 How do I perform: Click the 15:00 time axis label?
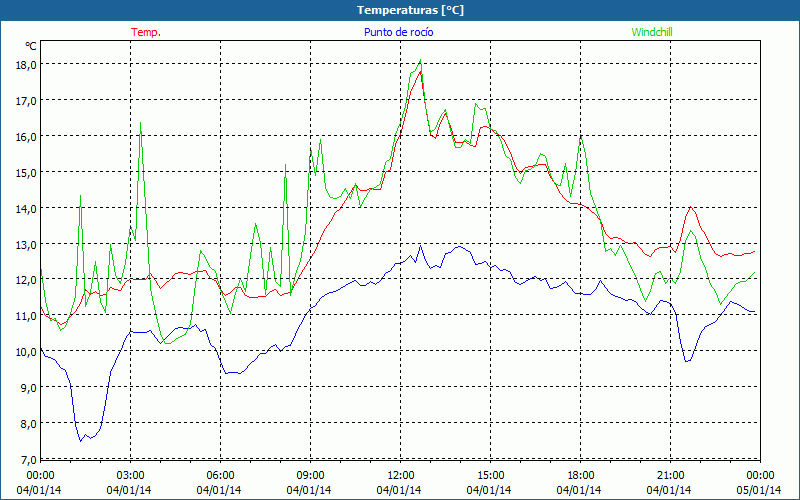click(x=490, y=476)
